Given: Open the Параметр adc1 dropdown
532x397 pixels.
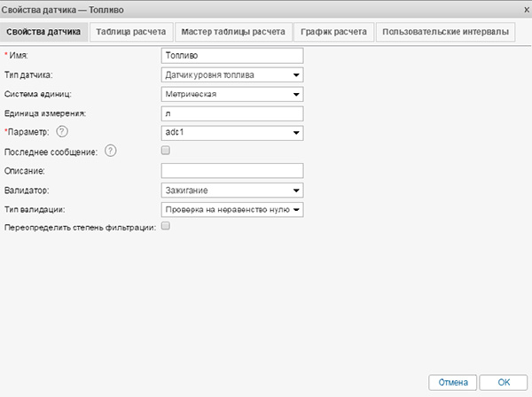Looking at the screenshot, I should (232, 133).
